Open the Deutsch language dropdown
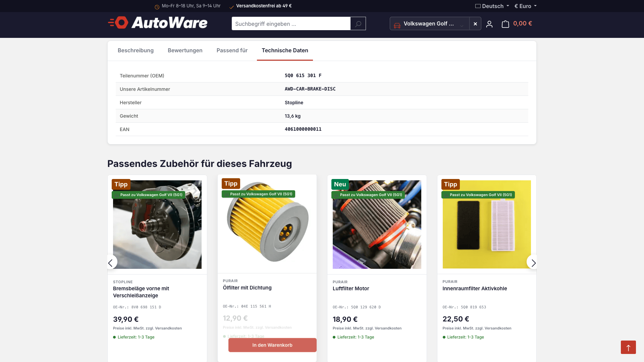This screenshot has height=362, width=644. 492,6
